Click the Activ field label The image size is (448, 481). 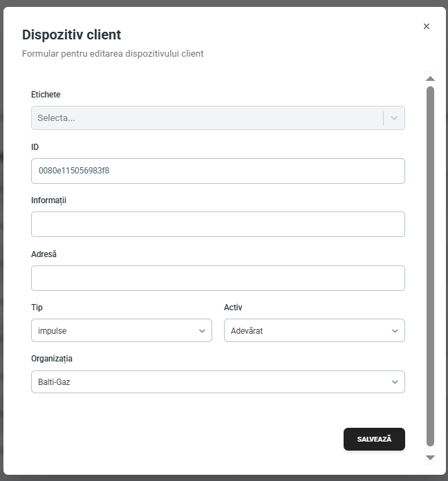[233, 308]
